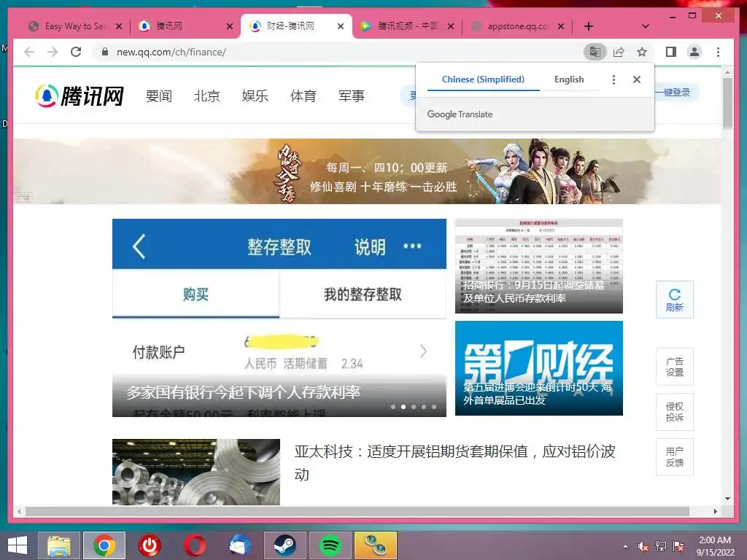Click the 一键登录 login button
The image size is (747, 560).
click(x=676, y=93)
